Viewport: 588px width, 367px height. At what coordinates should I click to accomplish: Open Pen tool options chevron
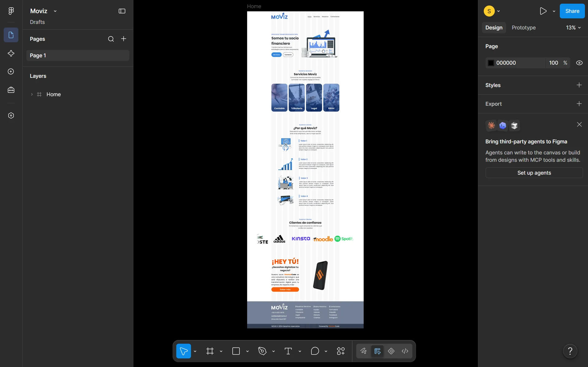click(273, 351)
